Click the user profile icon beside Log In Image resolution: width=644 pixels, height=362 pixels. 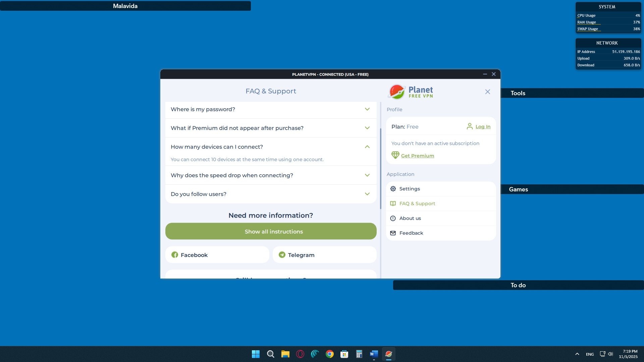[x=470, y=126]
